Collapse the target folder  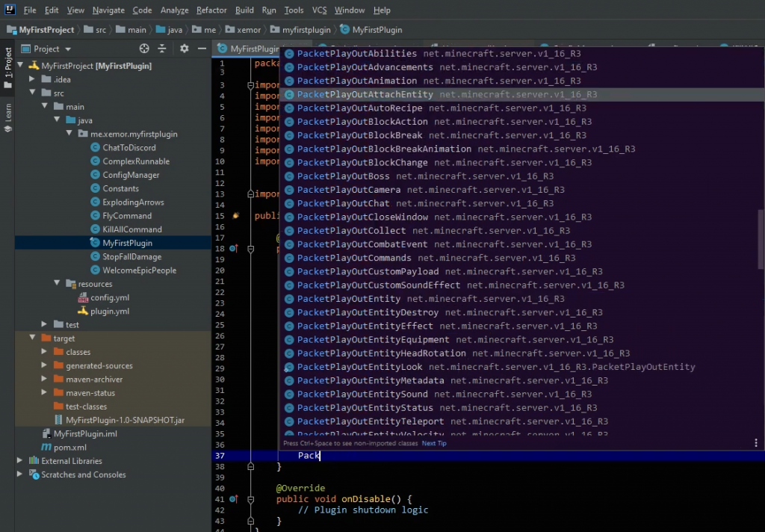click(x=33, y=338)
